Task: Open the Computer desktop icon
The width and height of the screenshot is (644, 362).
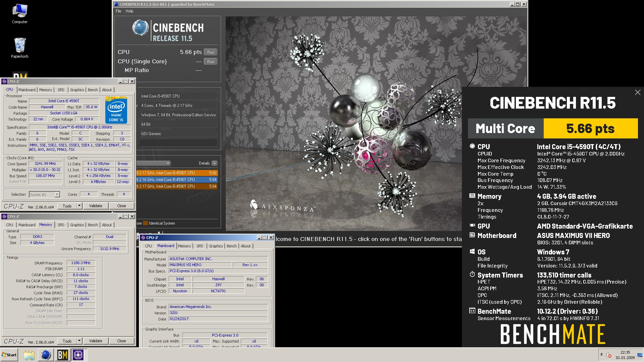Action: click(x=19, y=14)
